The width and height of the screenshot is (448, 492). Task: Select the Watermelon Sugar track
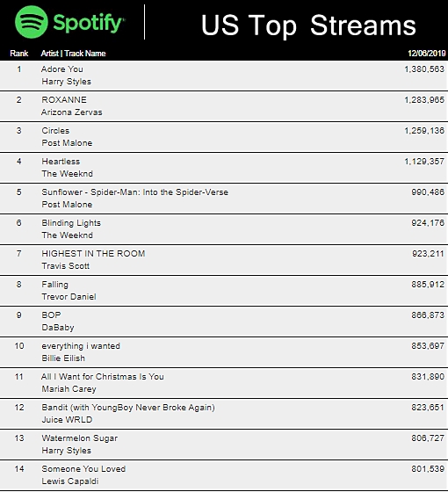[x=80, y=438]
